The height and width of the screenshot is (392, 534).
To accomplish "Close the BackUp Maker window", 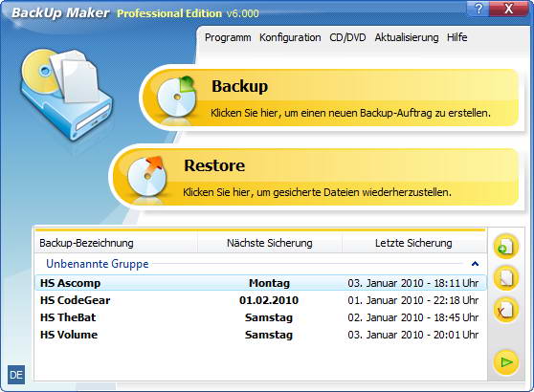I will (x=509, y=9).
